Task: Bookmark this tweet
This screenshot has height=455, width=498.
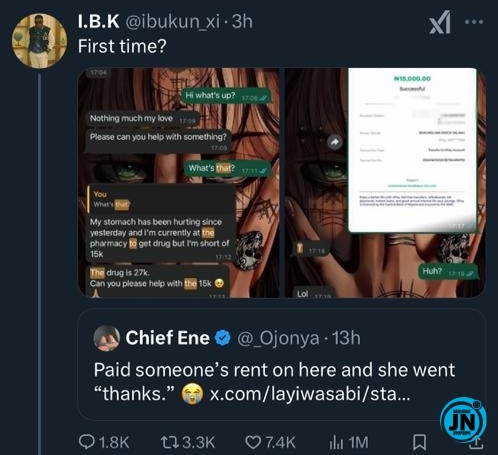Action: [419, 442]
